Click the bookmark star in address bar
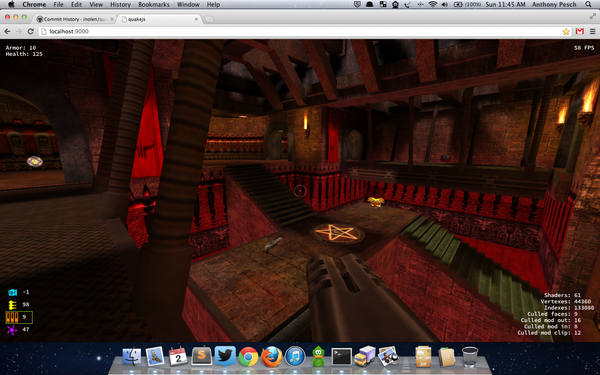The image size is (600, 375). (566, 31)
